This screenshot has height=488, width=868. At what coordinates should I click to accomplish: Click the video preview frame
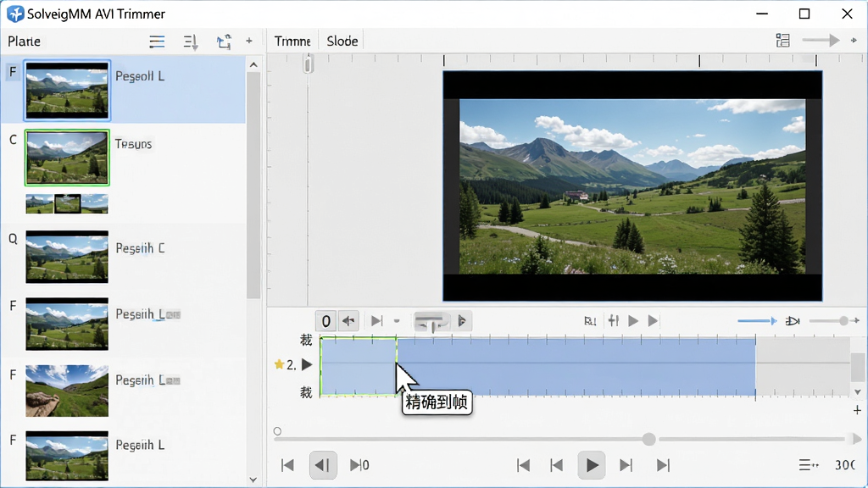(632, 186)
